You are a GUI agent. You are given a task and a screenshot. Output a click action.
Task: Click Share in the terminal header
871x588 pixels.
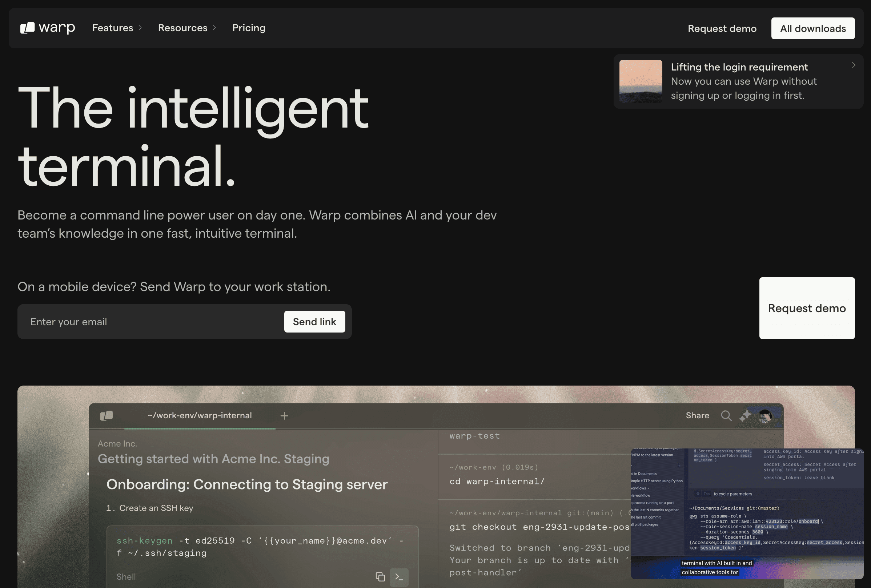(697, 416)
